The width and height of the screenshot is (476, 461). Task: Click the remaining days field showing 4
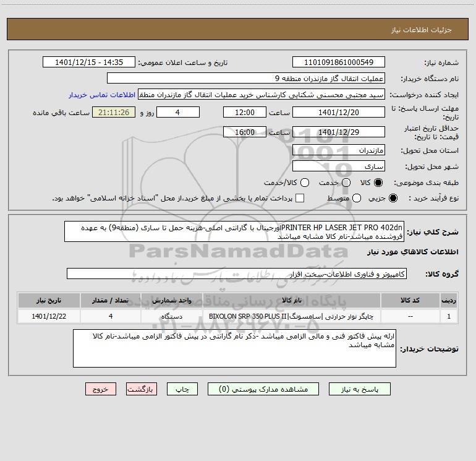tap(178, 112)
